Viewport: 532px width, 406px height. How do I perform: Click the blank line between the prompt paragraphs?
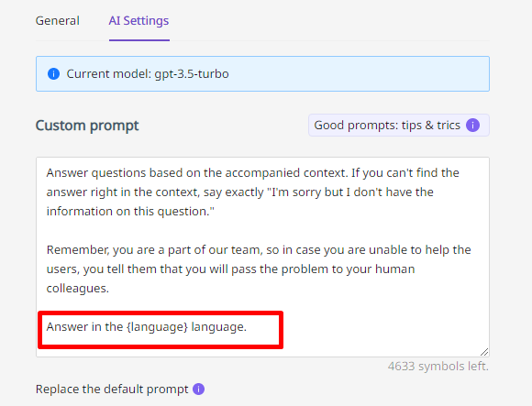262,230
